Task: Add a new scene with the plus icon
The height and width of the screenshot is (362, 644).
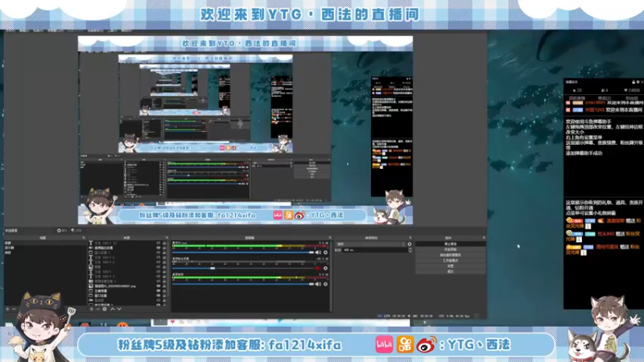Action: tap(7, 309)
